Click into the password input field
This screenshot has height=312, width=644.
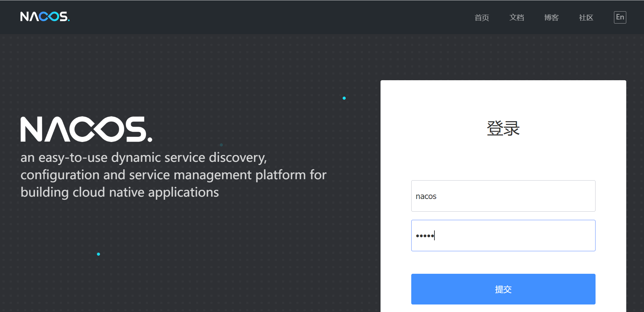click(x=503, y=236)
